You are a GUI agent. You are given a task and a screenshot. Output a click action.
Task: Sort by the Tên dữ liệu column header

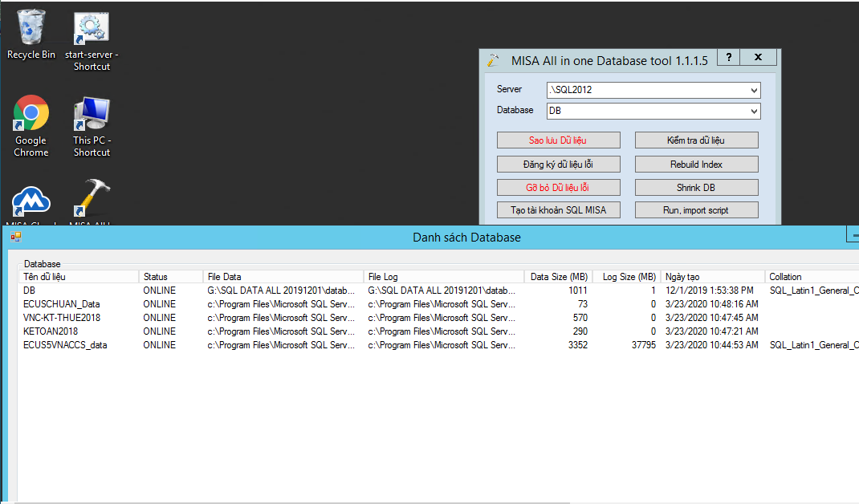[x=79, y=277]
